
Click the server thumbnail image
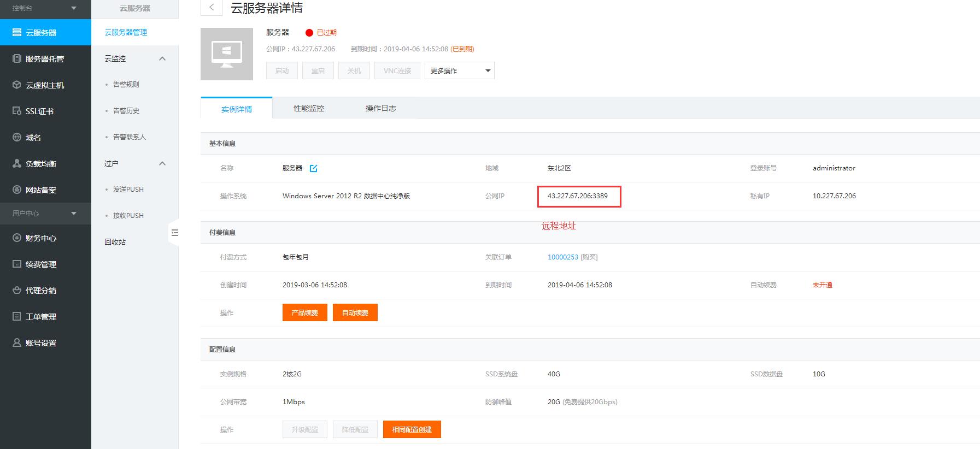tap(227, 54)
